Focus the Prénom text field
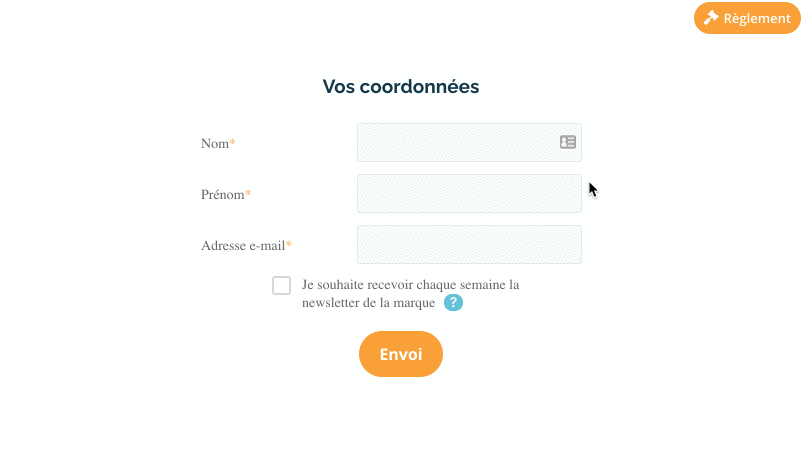Viewport: 801px width, 449px height. click(469, 194)
